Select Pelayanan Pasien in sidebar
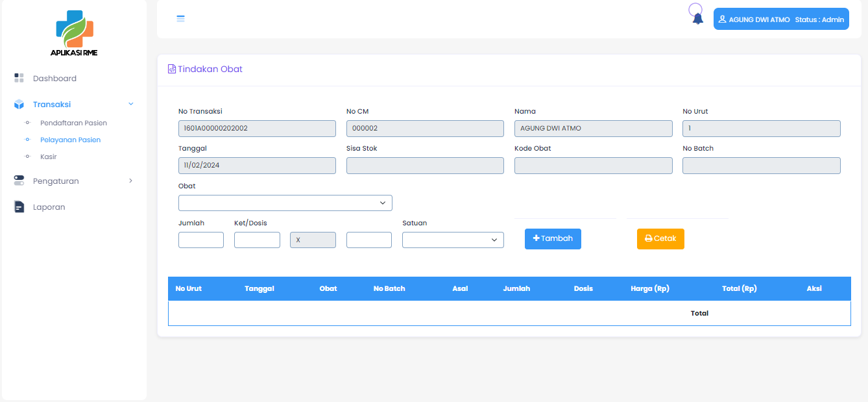 pyautogui.click(x=70, y=140)
